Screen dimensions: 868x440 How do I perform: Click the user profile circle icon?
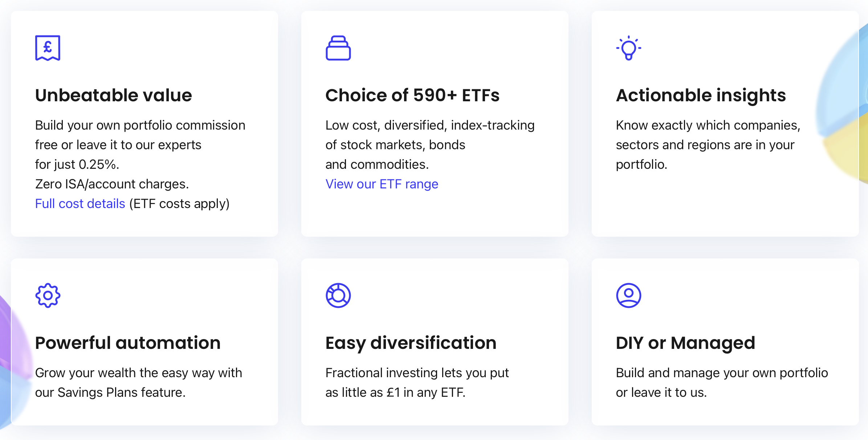pos(628,296)
